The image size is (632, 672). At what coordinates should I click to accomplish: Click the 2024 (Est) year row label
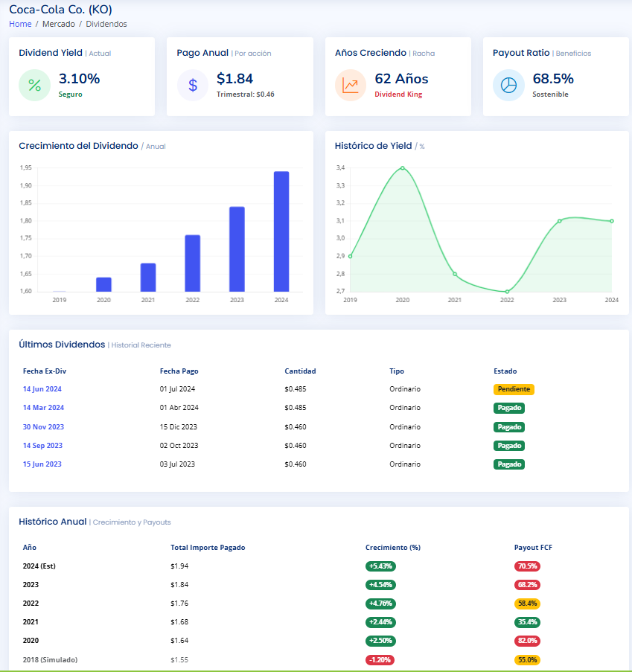[39, 566]
